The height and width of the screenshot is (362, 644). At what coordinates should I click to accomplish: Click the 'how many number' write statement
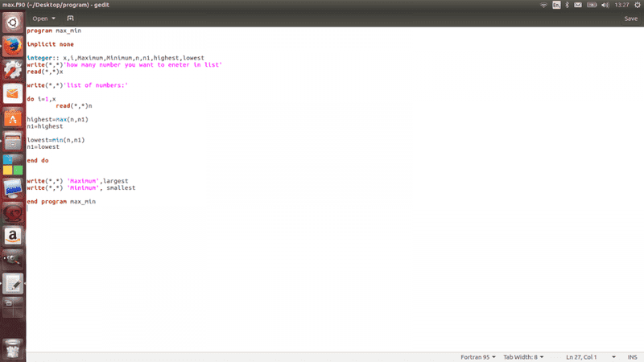pos(125,65)
